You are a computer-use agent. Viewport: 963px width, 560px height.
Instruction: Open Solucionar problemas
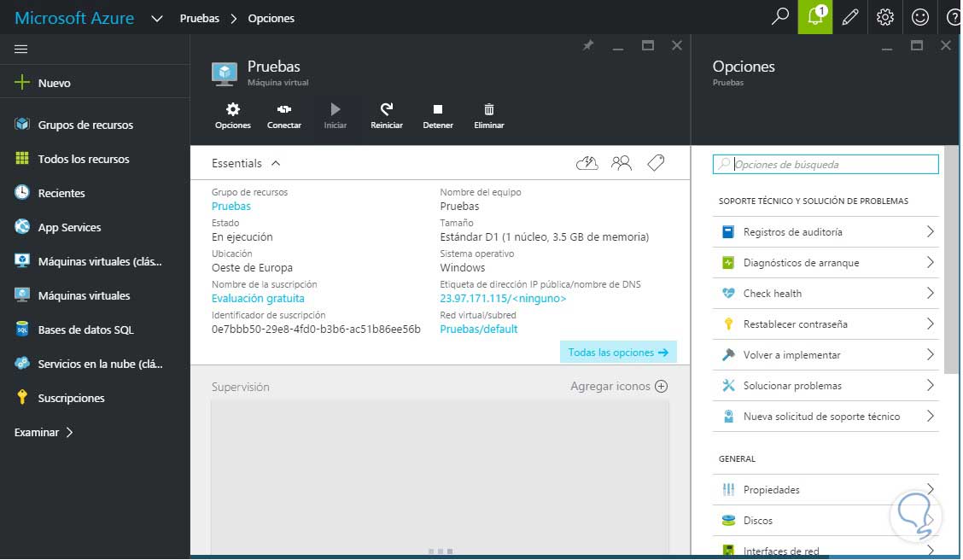tap(826, 386)
